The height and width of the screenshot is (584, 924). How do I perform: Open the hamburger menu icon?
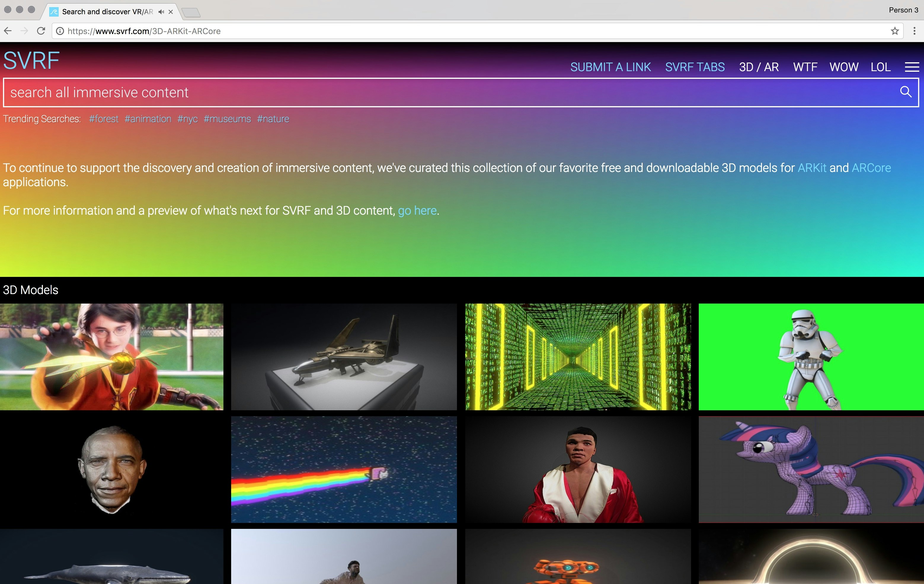[x=912, y=67]
